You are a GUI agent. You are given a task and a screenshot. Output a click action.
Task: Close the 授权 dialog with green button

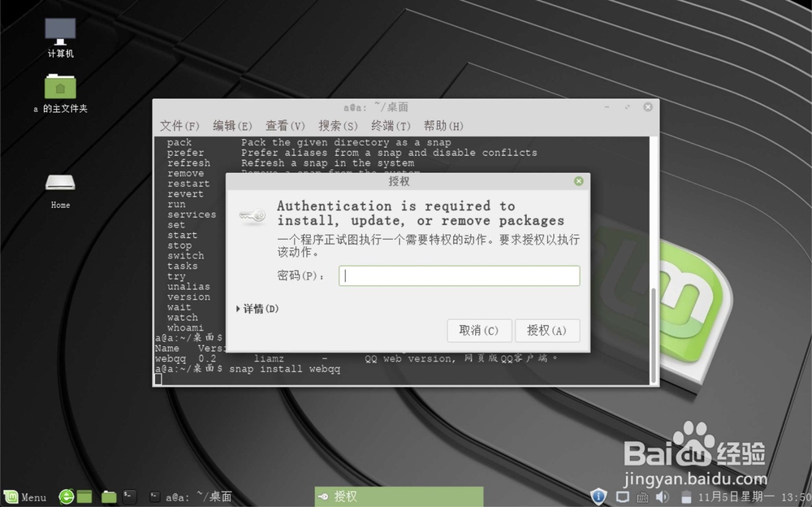coord(578,181)
